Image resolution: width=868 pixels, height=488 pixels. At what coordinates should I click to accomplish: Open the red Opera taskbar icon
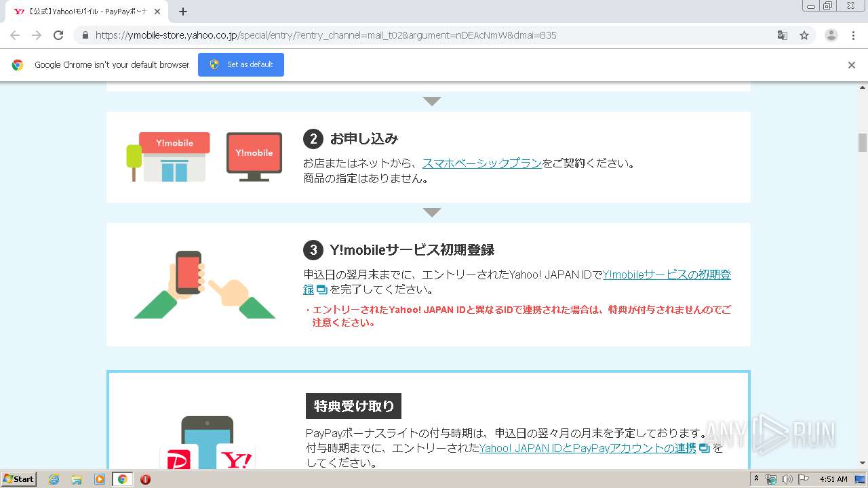point(145,479)
